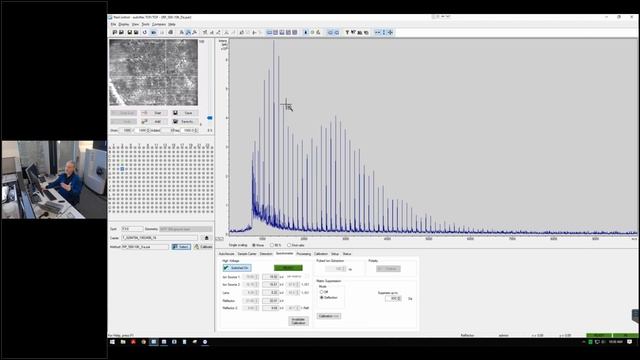Open Chrome from the taskbar
The height and width of the screenshot is (360, 640).
click(x=143, y=342)
